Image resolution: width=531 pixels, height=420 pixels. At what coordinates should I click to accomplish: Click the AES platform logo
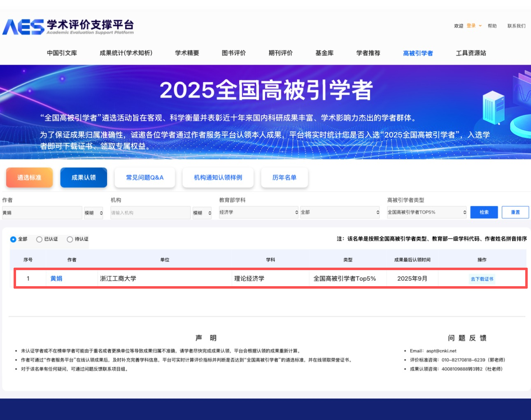pos(68,27)
